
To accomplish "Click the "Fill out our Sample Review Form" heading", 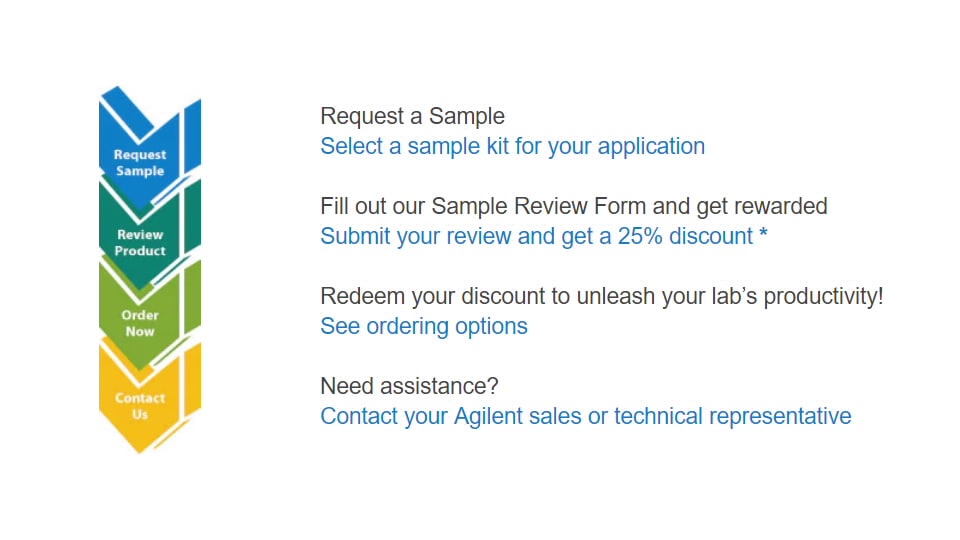I will pyautogui.click(x=574, y=206).
